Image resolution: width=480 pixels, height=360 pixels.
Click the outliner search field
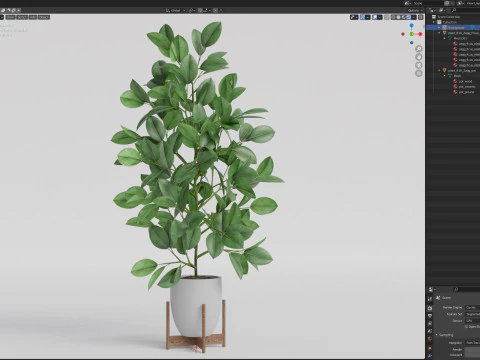[x=465, y=10]
